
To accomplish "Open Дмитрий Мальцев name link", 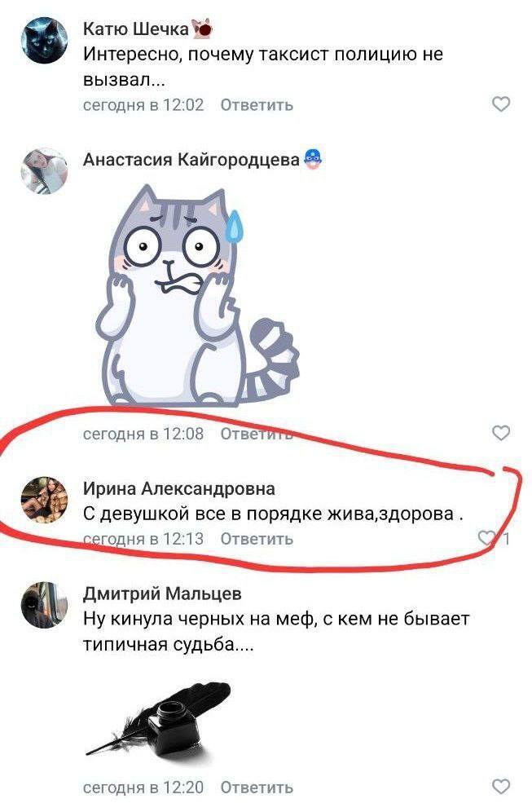I will (x=162, y=593).
